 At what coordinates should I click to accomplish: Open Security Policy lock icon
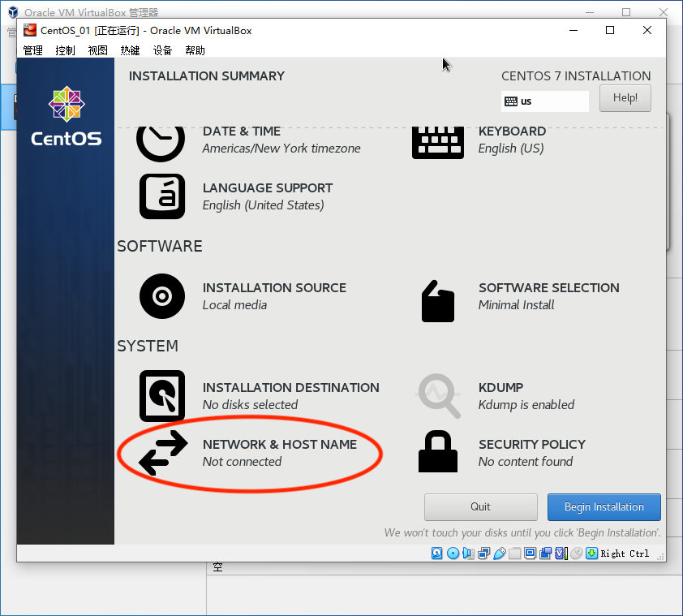tap(438, 451)
